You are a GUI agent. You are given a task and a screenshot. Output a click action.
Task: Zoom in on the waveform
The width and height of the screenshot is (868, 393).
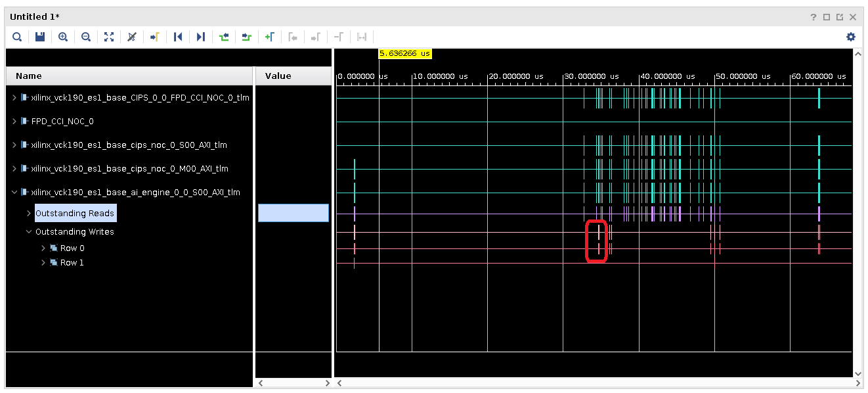point(63,37)
